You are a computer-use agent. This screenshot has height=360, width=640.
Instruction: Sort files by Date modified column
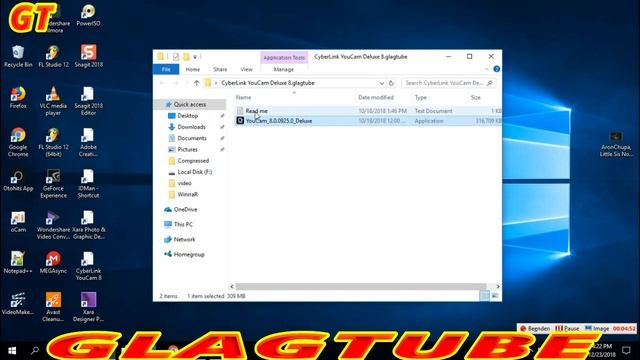click(376, 98)
